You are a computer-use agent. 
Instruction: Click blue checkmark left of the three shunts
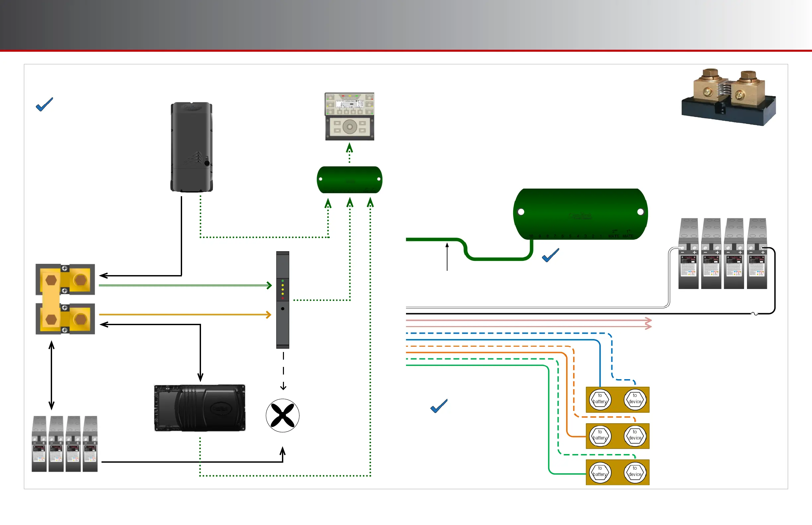(439, 406)
